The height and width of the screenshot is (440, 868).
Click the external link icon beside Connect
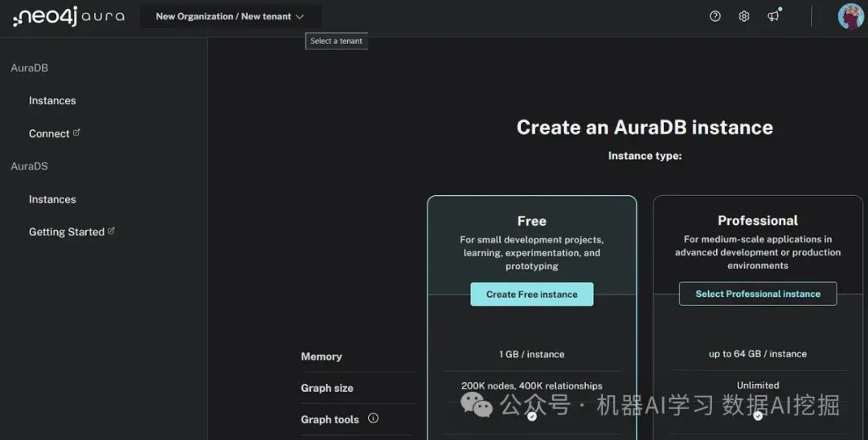click(76, 132)
